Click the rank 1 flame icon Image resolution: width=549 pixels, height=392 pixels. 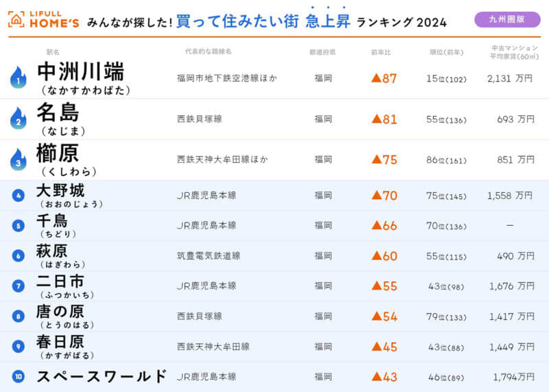pyautogui.click(x=18, y=78)
